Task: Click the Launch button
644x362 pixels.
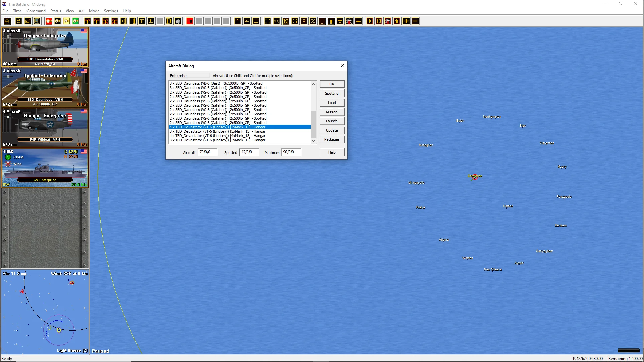Action: pos(332,121)
